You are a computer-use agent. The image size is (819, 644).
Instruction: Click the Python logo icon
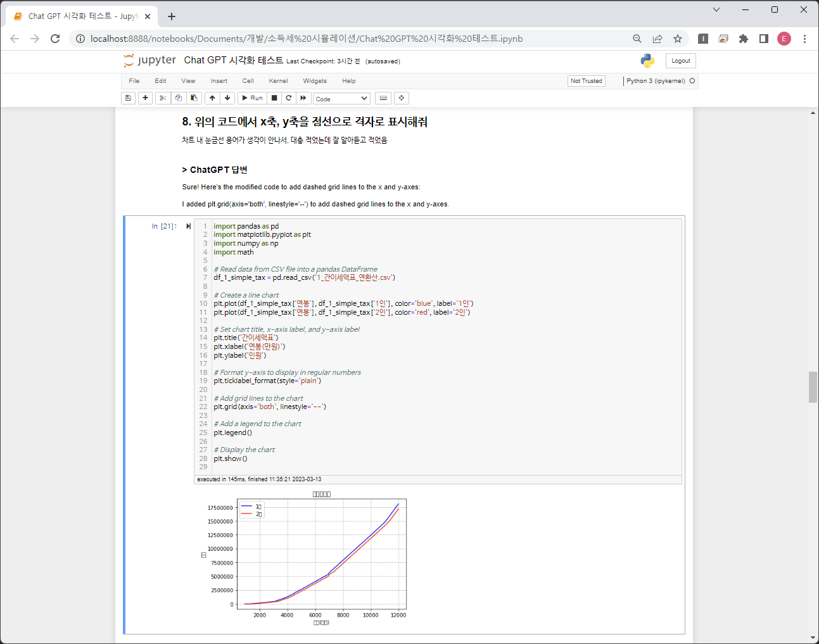[x=647, y=61]
